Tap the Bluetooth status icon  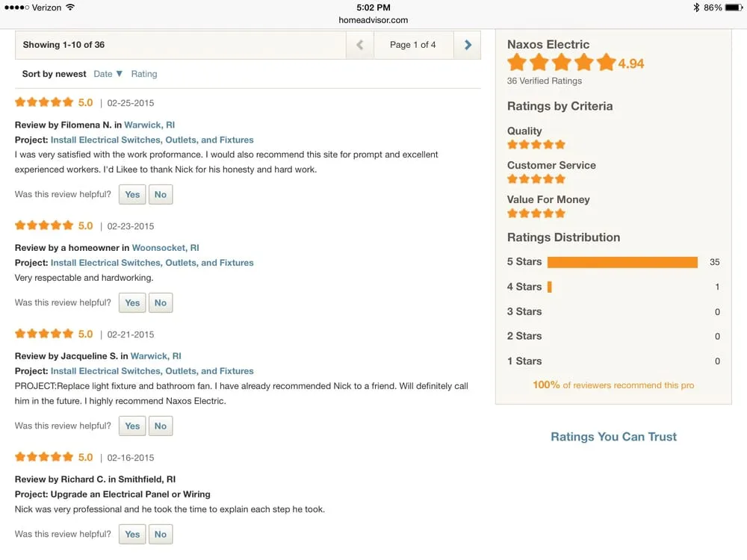coord(695,7)
